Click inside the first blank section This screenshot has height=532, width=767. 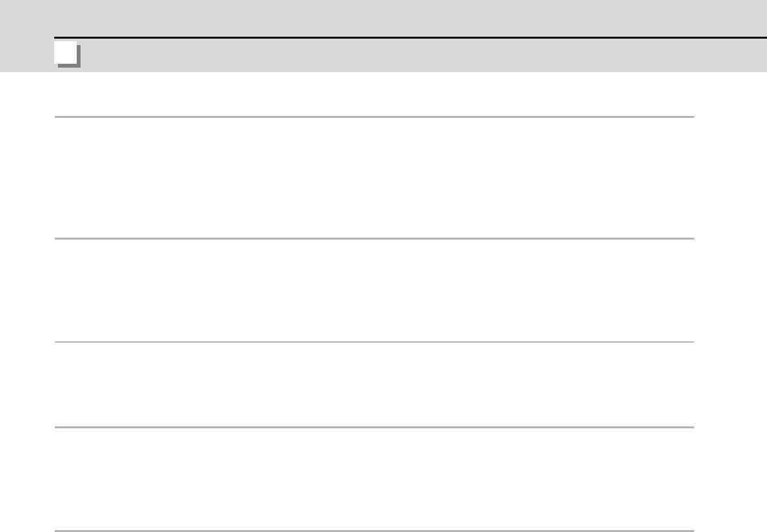(x=374, y=177)
